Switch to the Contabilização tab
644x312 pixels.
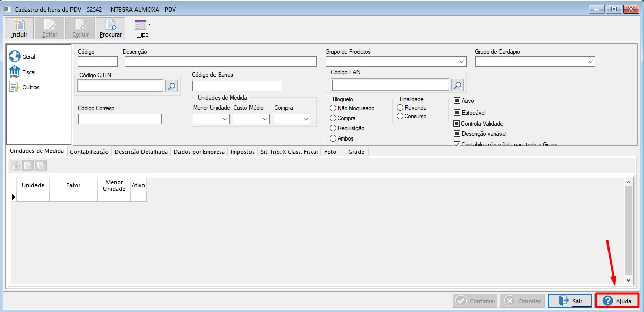[x=89, y=152]
